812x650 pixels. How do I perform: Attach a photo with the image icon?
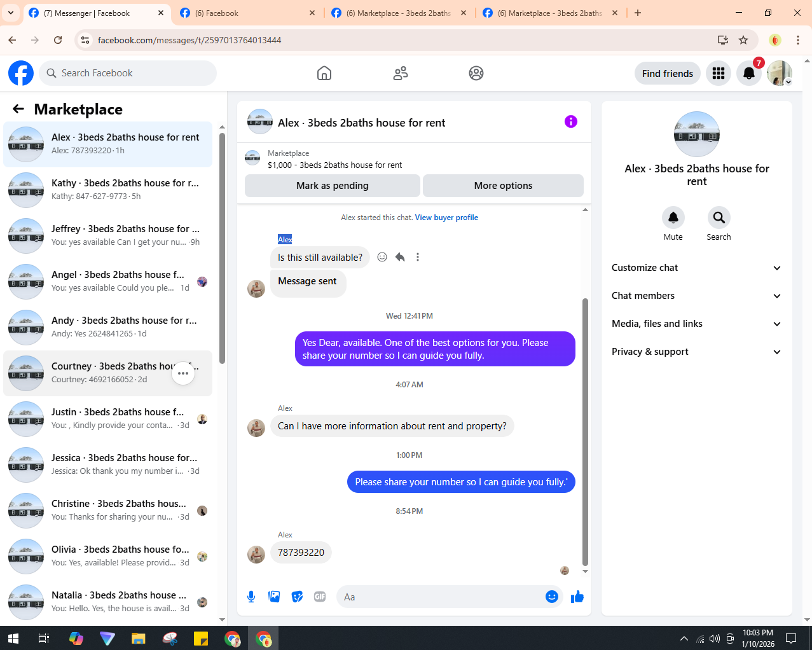point(274,597)
